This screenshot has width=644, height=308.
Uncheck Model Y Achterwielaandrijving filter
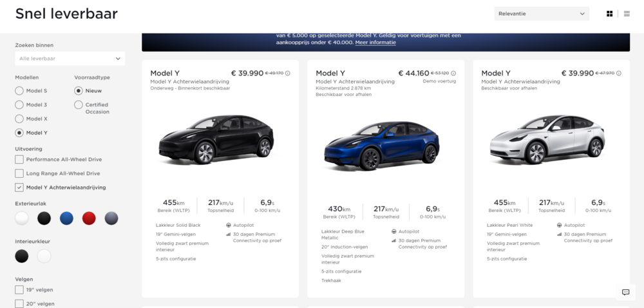tap(19, 188)
